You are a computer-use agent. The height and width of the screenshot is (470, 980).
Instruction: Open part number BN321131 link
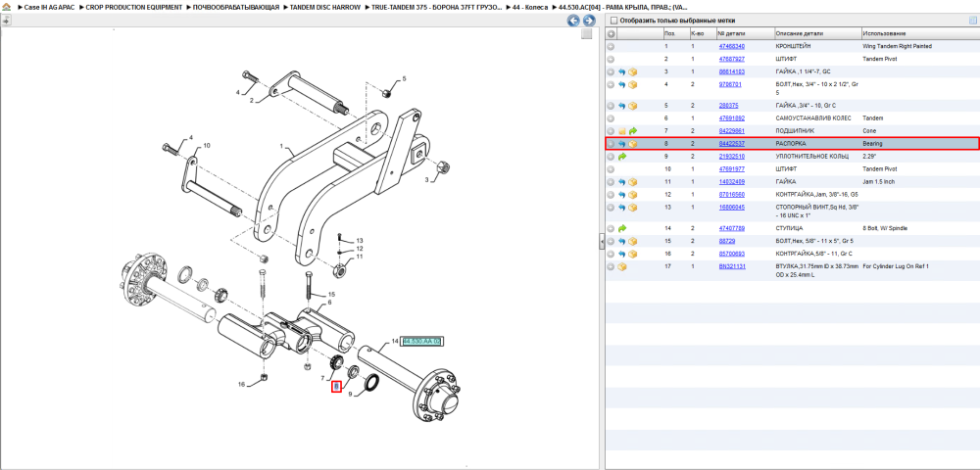click(731, 266)
